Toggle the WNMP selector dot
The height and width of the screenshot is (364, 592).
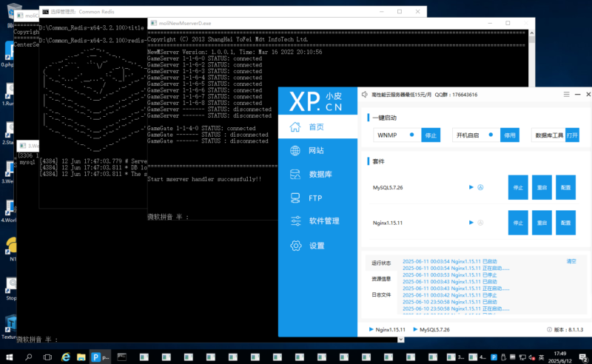coord(411,135)
